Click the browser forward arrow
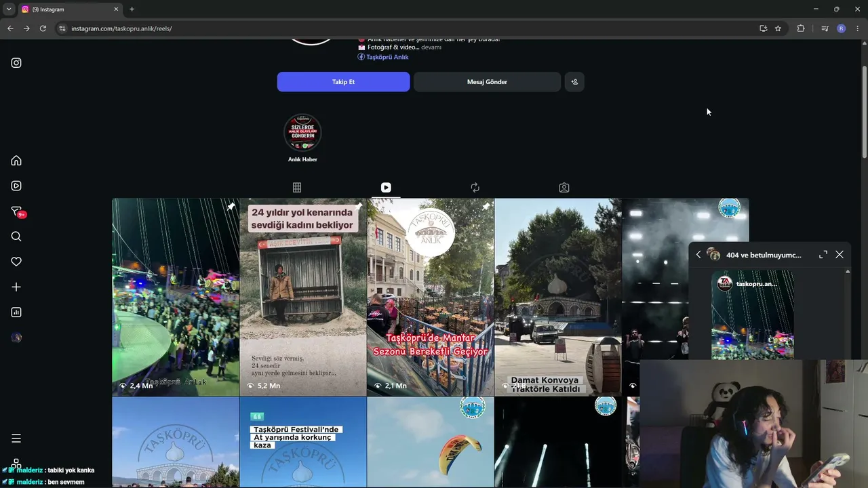The width and height of the screenshot is (868, 488). (26, 28)
